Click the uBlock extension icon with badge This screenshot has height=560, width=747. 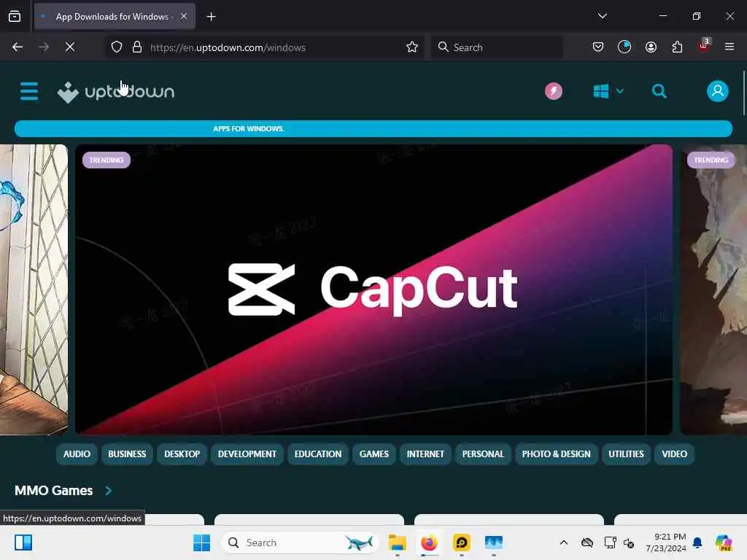click(704, 46)
